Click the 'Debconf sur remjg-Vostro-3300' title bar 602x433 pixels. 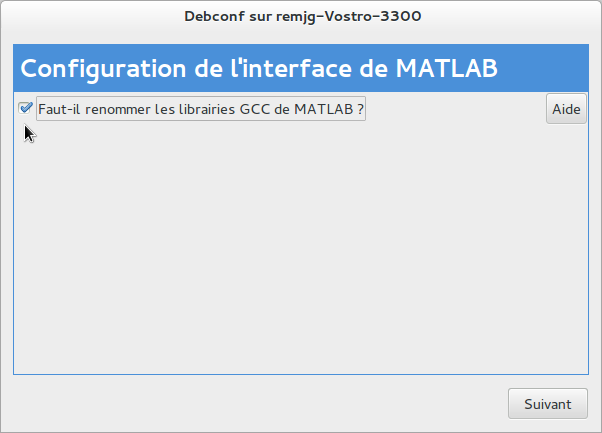coord(300,17)
